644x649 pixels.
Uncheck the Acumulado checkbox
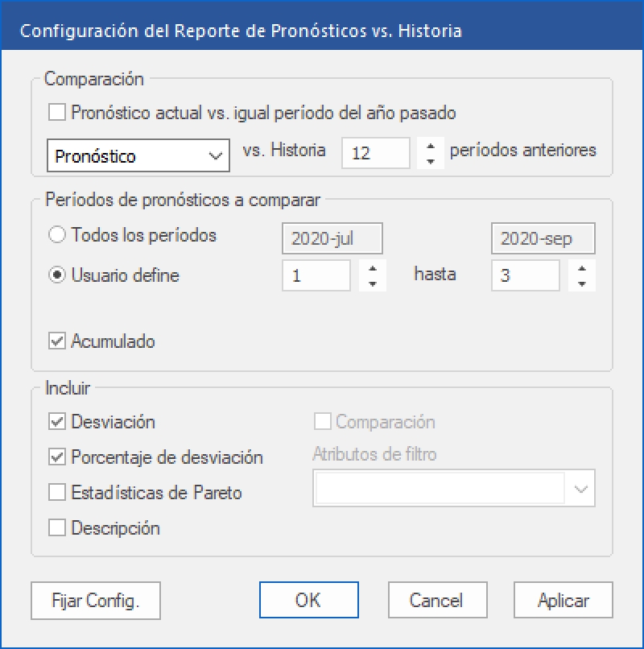click(57, 341)
